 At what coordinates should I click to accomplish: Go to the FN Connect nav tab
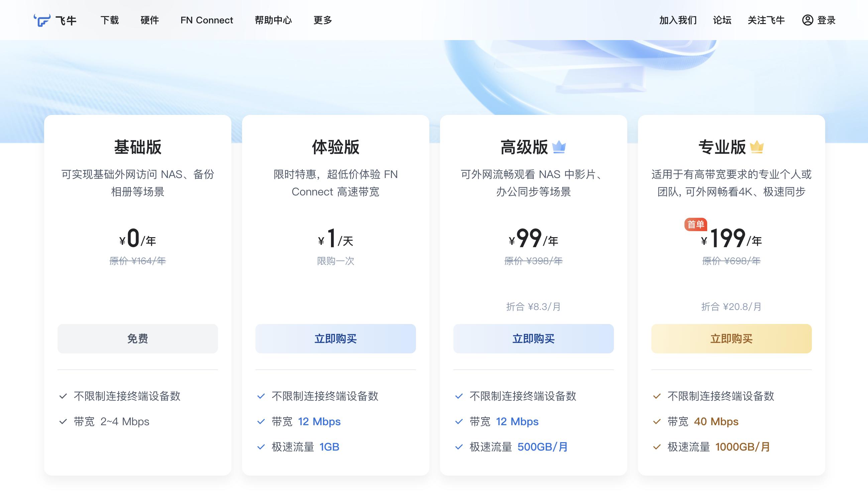pyautogui.click(x=207, y=20)
